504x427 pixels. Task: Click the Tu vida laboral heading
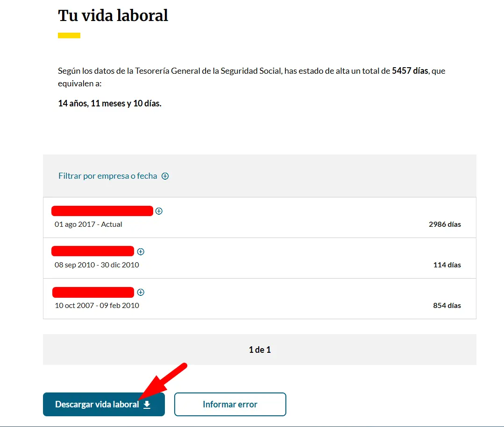click(x=113, y=15)
